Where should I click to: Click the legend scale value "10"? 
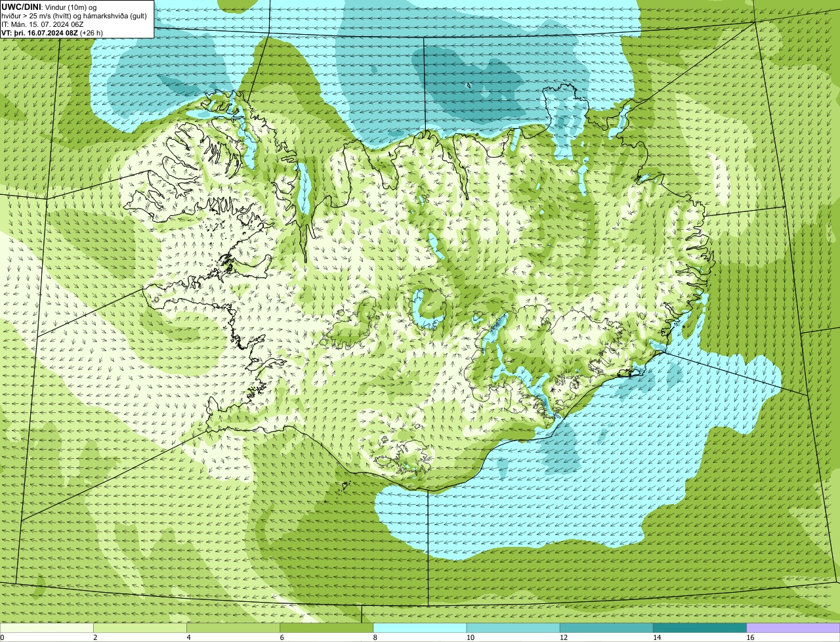[x=471, y=637]
